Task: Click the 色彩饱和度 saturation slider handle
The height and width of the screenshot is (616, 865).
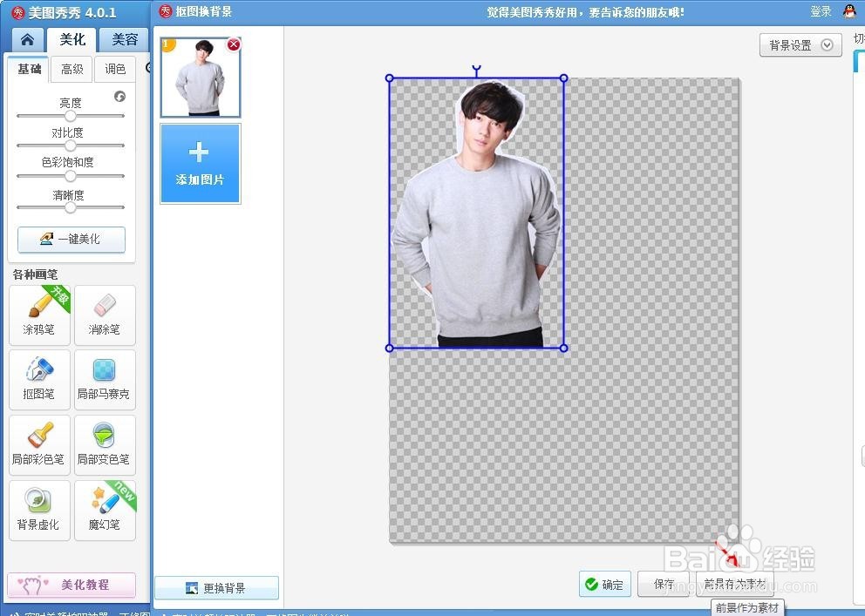Action: (x=70, y=176)
